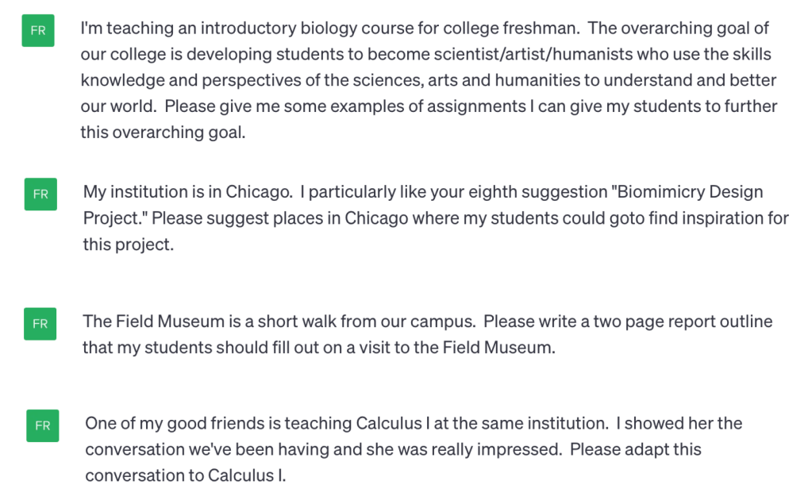Click the FR avatar beside the introductory biology message
This screenshot has height=504, width=812.
[x=38, y=31]
